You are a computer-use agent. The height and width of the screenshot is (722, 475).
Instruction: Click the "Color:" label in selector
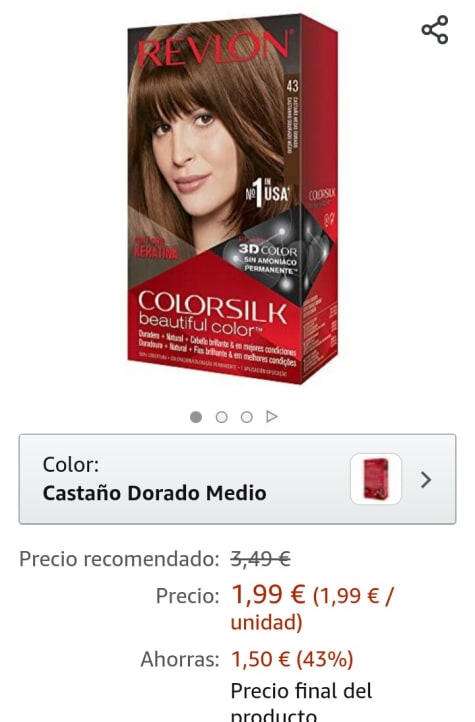[x=70, y=465]
